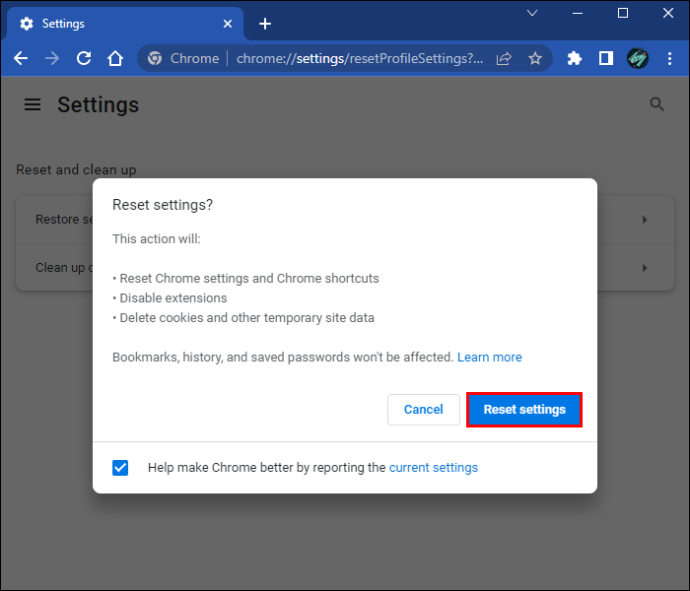Viewport: 690px width, 591px height.
Task: Click the chrome://settings address bar
Action: (360, 58)
